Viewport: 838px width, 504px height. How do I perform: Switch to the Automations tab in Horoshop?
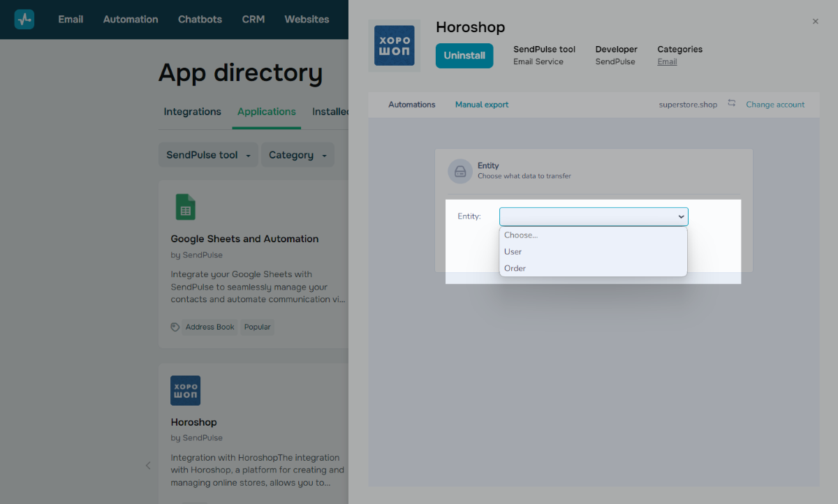412,105
